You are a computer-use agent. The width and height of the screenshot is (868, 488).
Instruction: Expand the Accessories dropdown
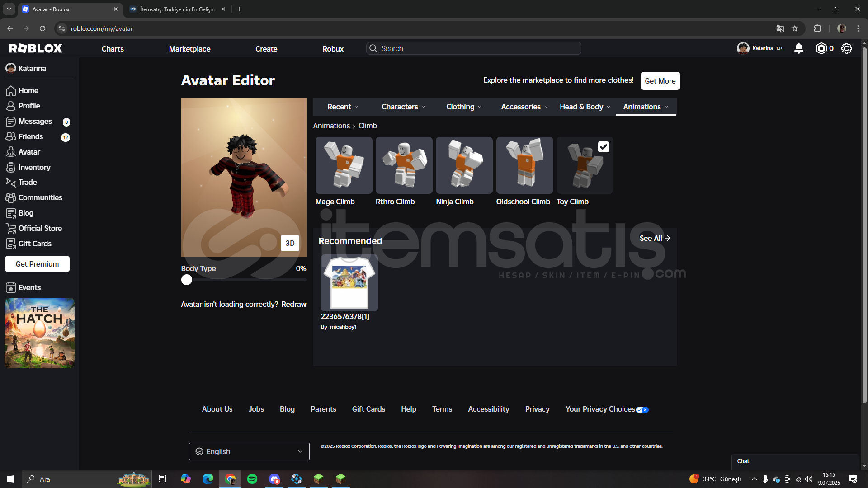pos(524,107)
